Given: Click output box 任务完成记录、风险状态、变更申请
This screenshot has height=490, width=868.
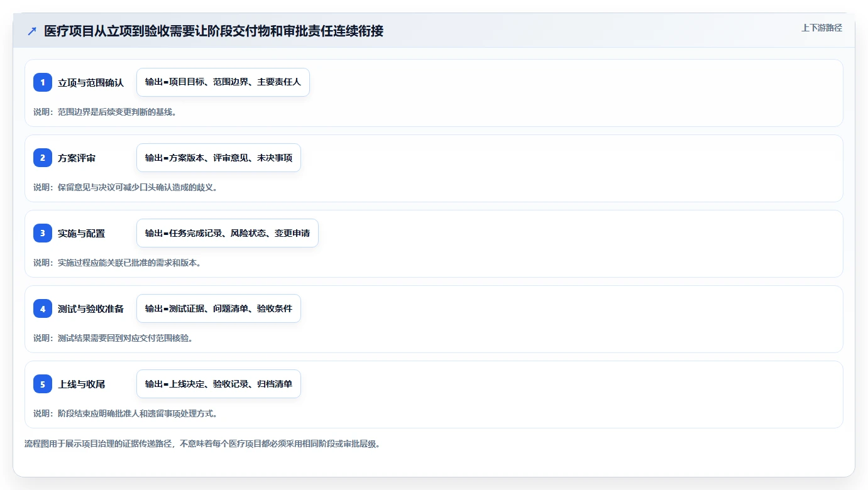Looking at the screenshot, I should tap(228, 233).
